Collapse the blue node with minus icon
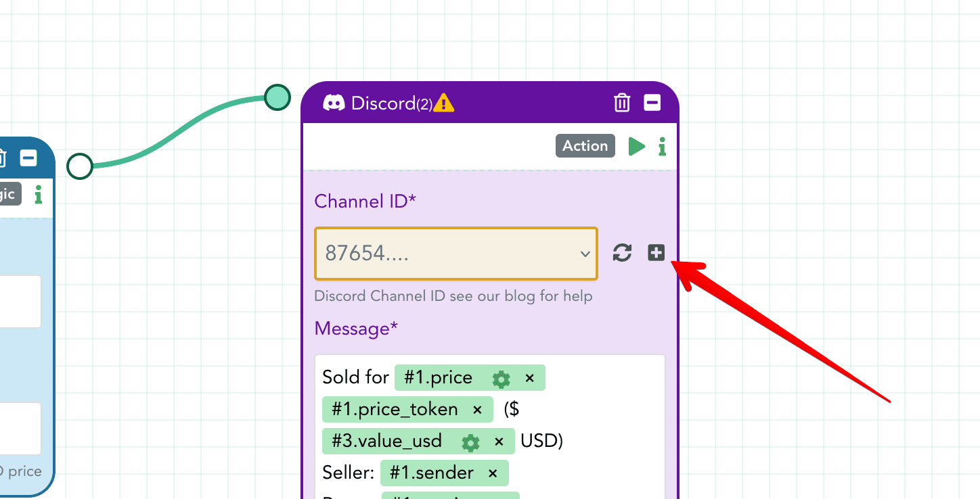 pyautogui.click(x=28, y=158)
